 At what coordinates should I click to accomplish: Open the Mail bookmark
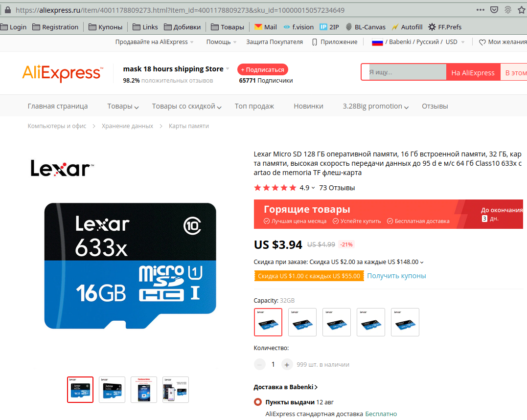coord(266,27)
